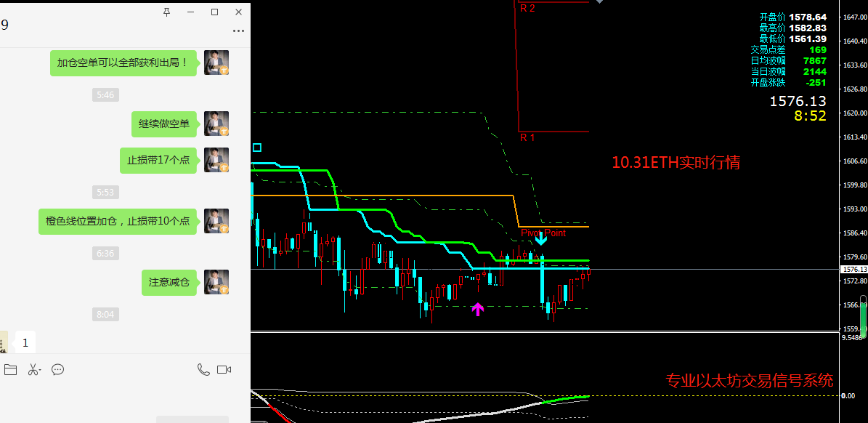Pin the chat window on top
This screenshot has height=423, width=868.
pyautogui.click(x=166, y=12)
